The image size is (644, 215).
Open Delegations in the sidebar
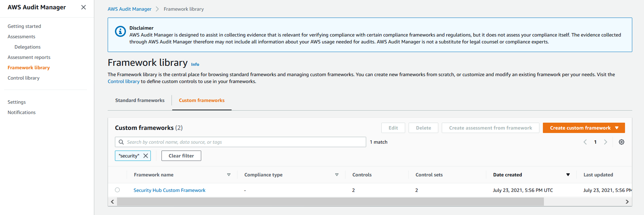[x=28, y=47]
